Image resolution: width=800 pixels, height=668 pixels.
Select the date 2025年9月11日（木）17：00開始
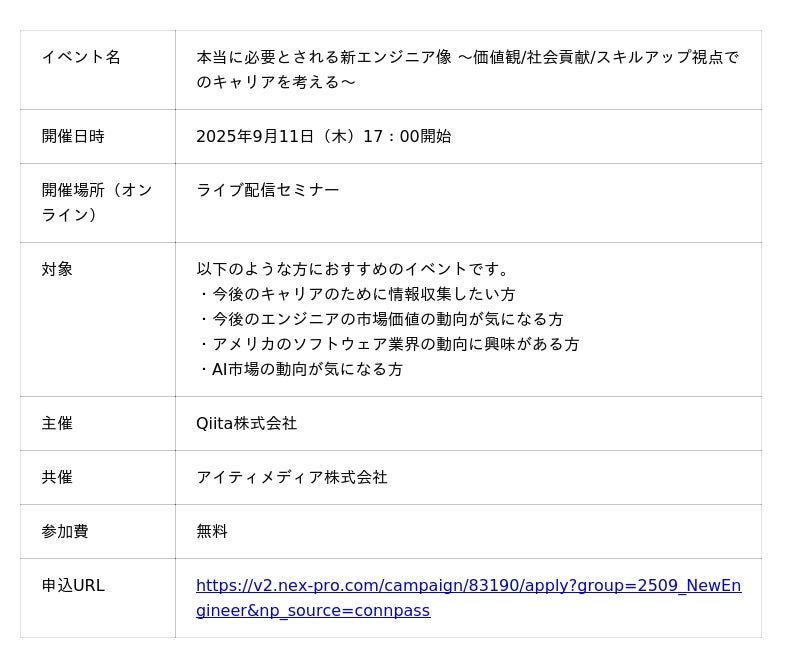323,136
